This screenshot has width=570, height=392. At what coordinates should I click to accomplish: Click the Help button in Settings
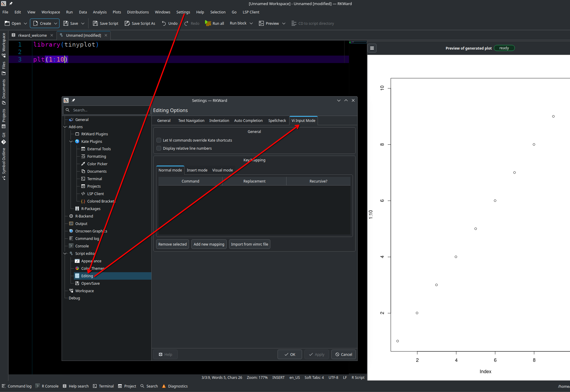[x=165, y=354]
